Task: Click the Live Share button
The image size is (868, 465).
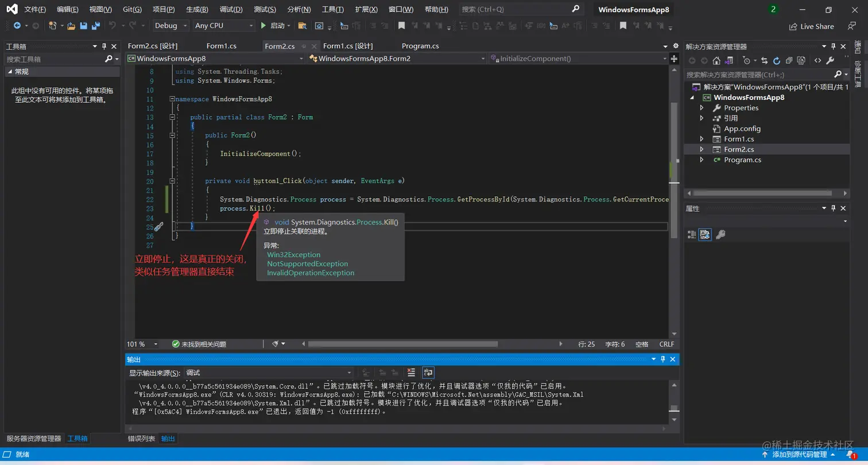Action: [x=812, y=26]
